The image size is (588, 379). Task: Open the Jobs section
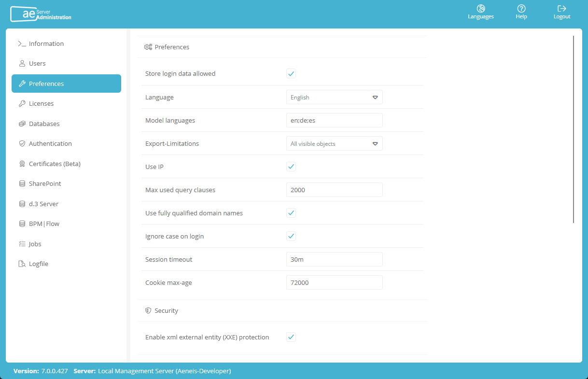[35, 244]
